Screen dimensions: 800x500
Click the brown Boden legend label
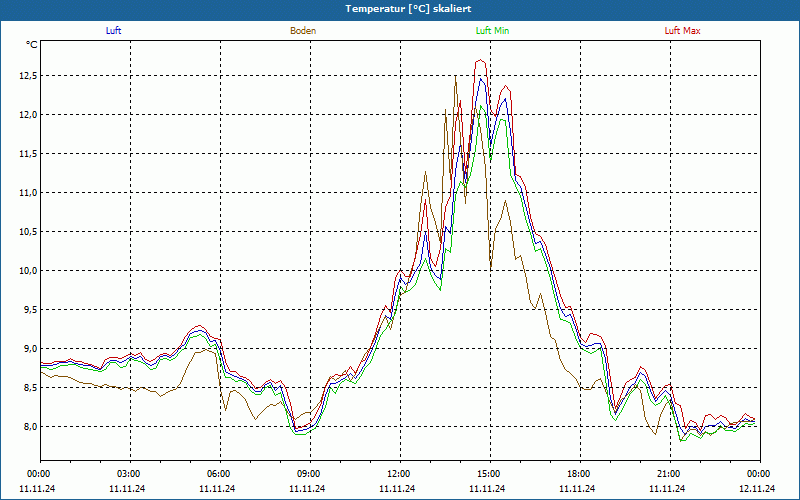tap(303, 31)
